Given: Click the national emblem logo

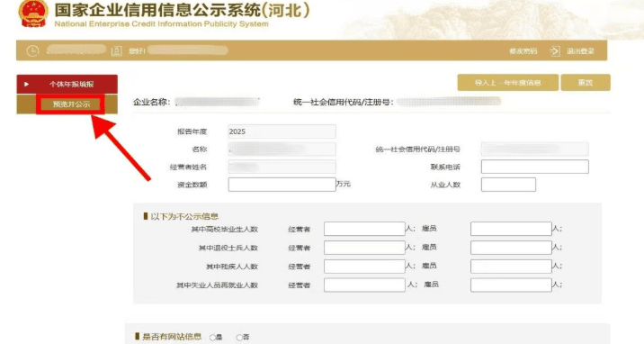Looking at the screenshot, I should (33, 14).
